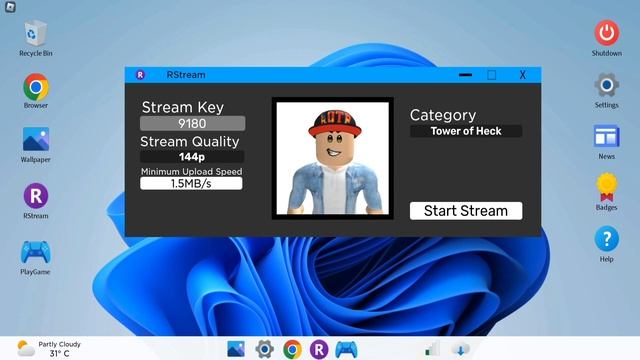The width and height of the screenshot is (640, 360).
Task: Open RStream purple icon in taskbar
Action: (319, 349)
